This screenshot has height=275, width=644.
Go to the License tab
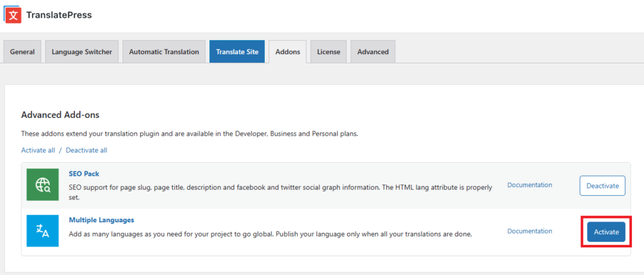328,51
